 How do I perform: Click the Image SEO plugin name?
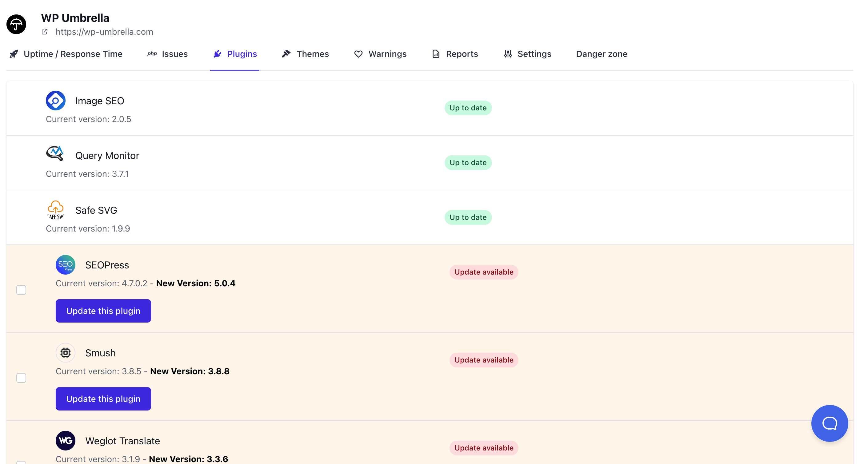tap(100, 101)
